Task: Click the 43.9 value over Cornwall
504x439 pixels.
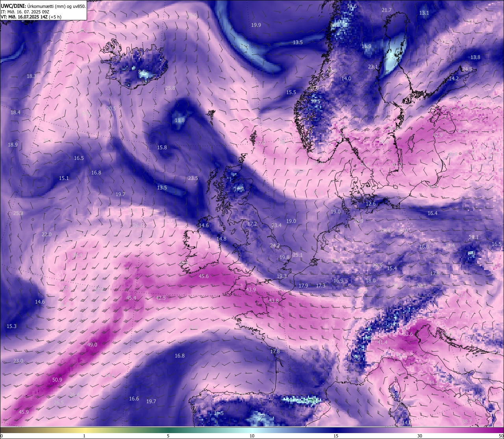Action: (250, 289)
